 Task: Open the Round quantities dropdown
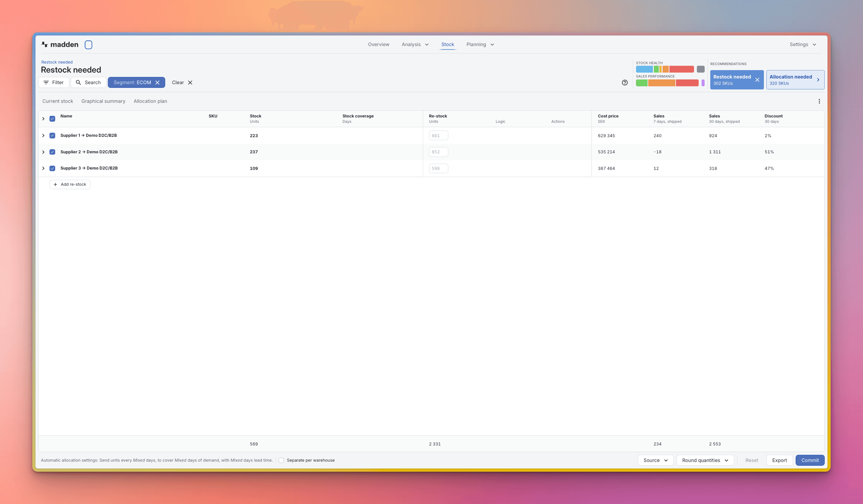[705, 460]
